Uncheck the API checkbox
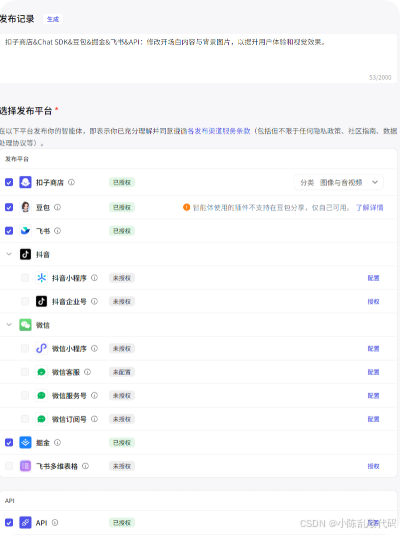 (x=9, y=522)
